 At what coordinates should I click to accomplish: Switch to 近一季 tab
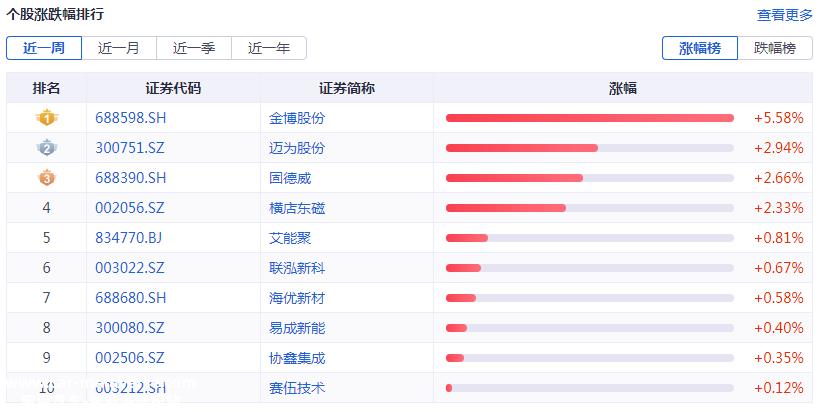tap(194, 48)
